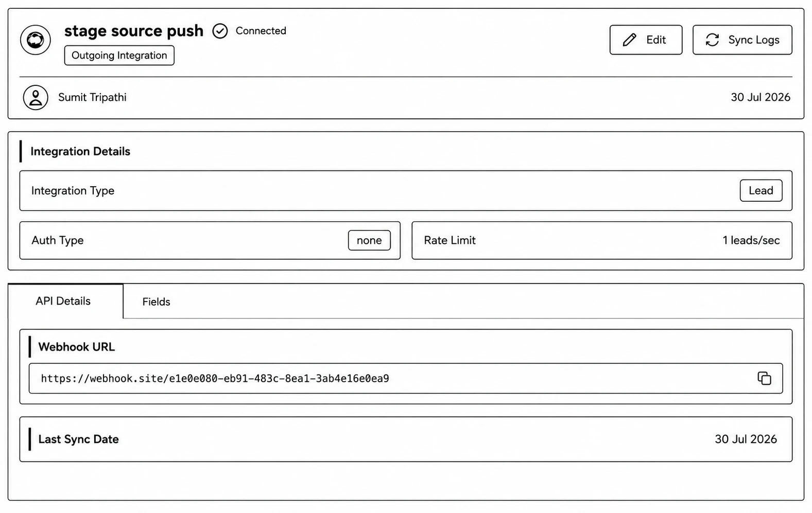Click the refresh arrows icon in Sync Logs

(712, 40)
